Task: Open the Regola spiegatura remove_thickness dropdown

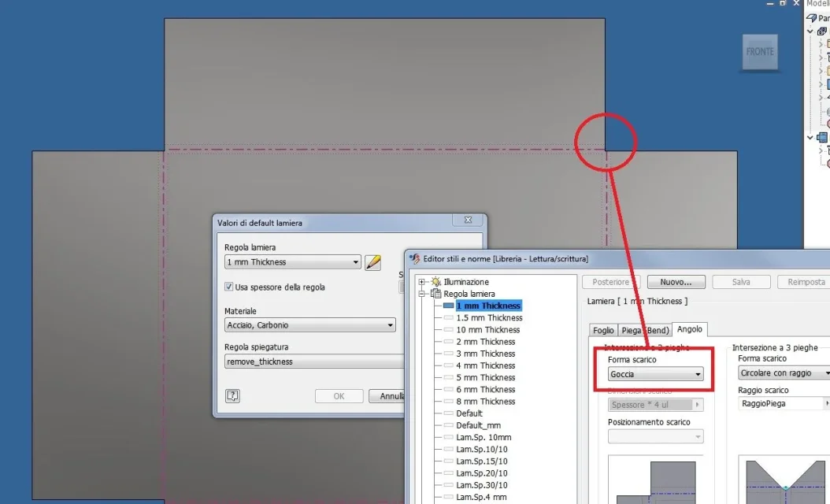Action: (x=314, y=361)
